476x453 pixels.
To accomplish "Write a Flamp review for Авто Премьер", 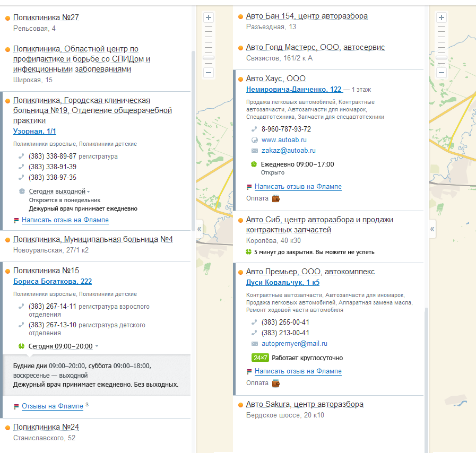I will tap(298, 371).
